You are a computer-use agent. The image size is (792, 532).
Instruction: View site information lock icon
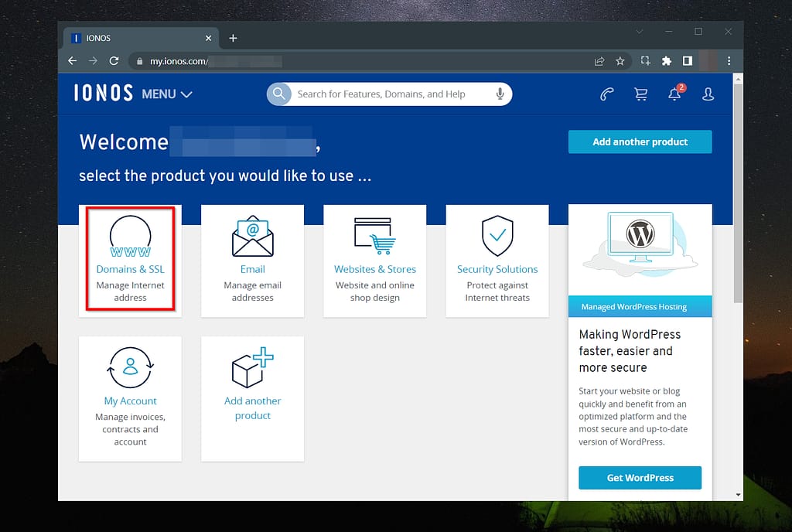[139, 62]
